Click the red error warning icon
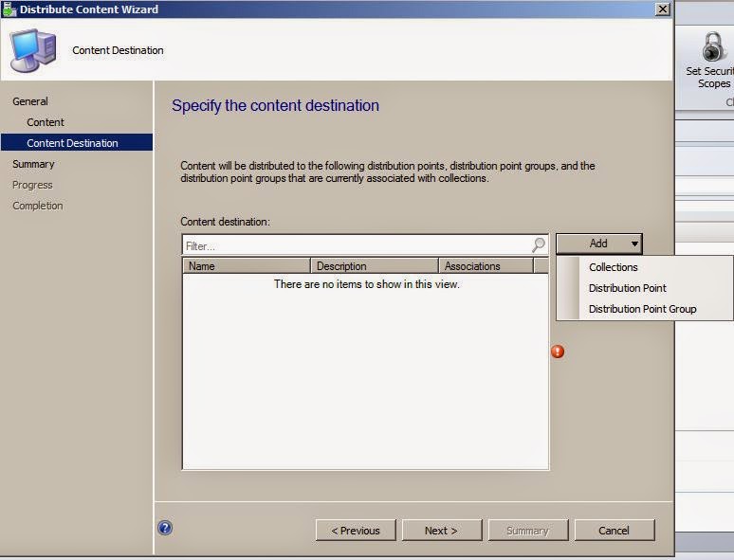 pyautogui.click(x=558, y=352)
